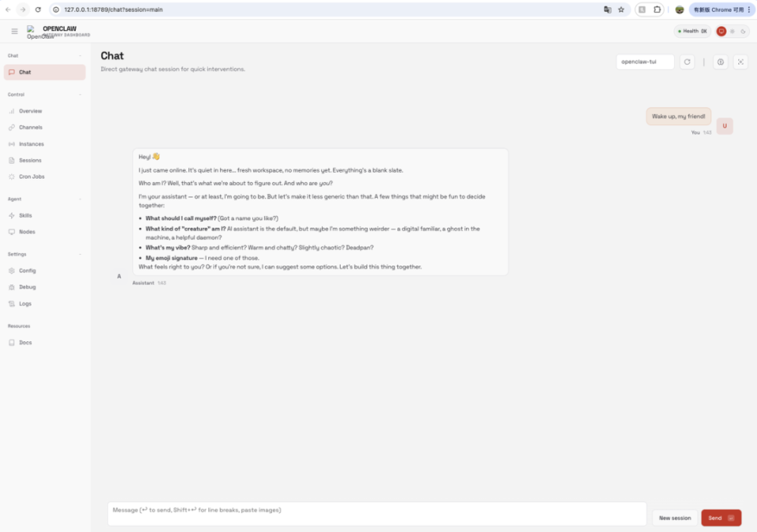
Task: Enable the light theme sun toggle
Action: tap(733, 32)
